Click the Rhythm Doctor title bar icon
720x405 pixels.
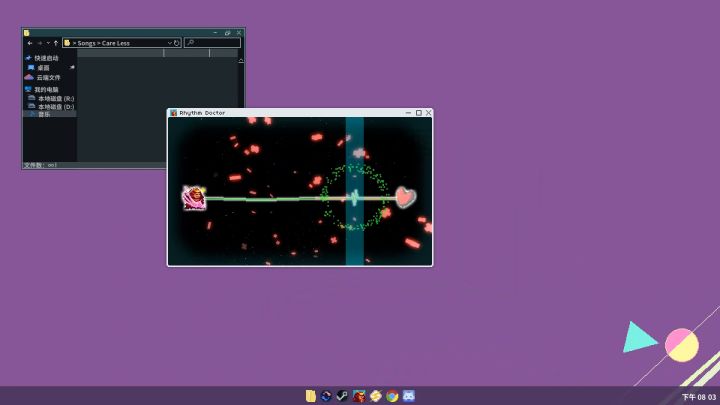[x=174, y=112]
